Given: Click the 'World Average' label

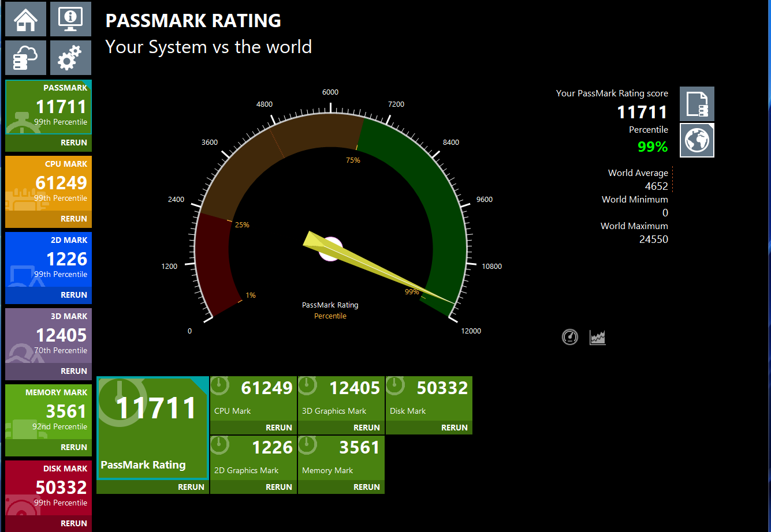Looking at the screenshot, I should tap(638, 173).
